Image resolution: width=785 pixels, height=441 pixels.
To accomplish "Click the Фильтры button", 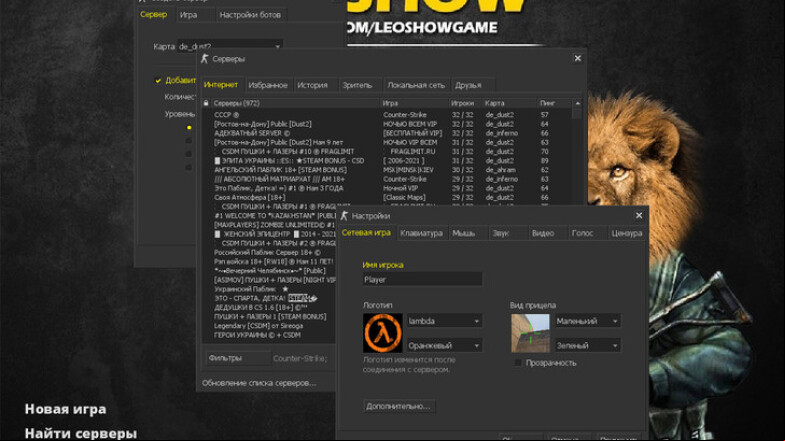I will 237,358.
